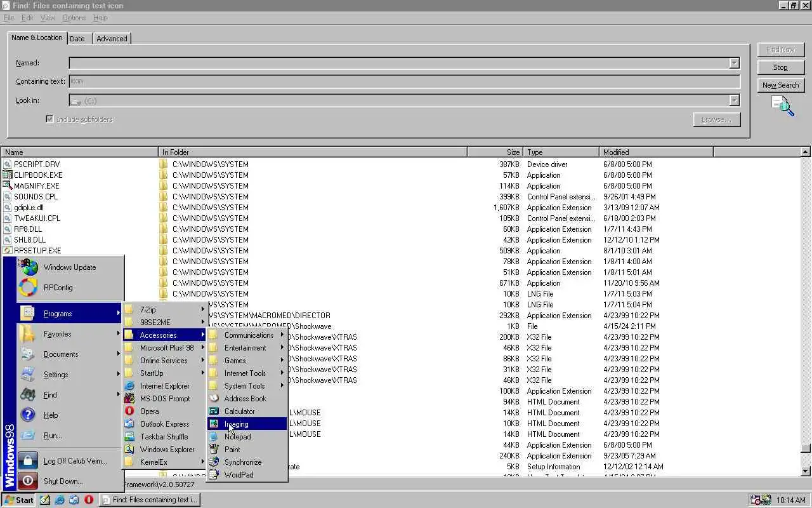This screenshot has width=812, height=508.
Task: Expand the 98SE2ME program folder
Action: [165, 323]
